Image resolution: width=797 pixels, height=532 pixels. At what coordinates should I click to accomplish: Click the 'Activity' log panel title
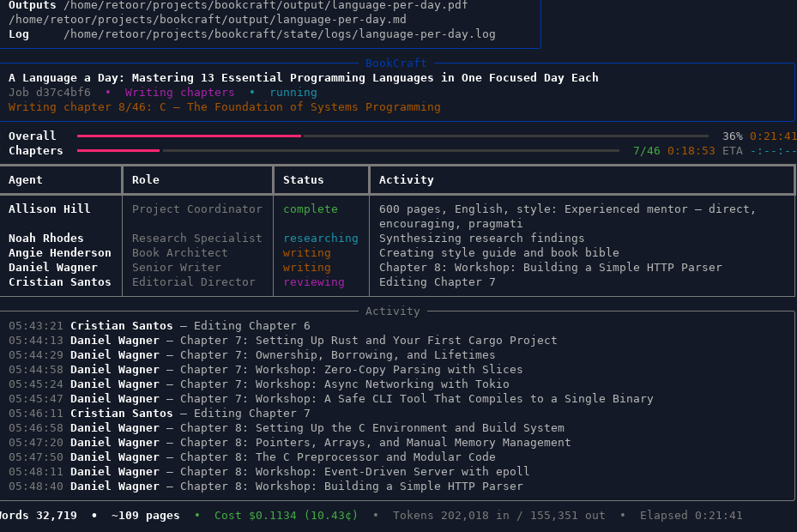[392, 311]
